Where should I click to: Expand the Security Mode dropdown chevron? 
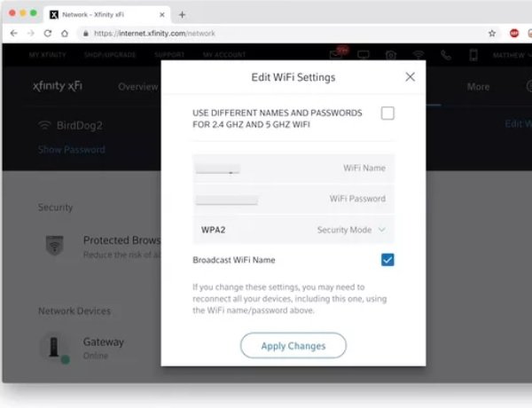coord(381,230)
